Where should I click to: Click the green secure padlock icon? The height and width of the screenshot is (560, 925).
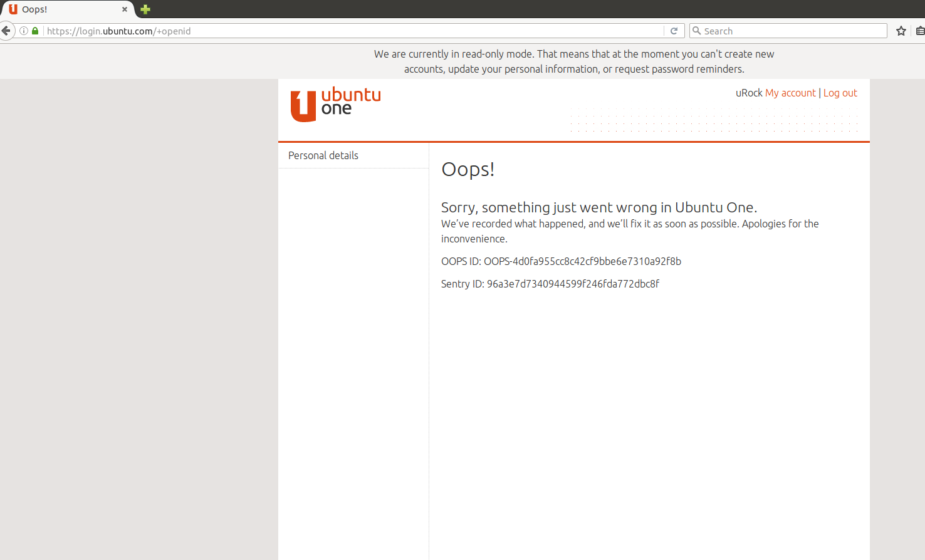coord(35,31)
